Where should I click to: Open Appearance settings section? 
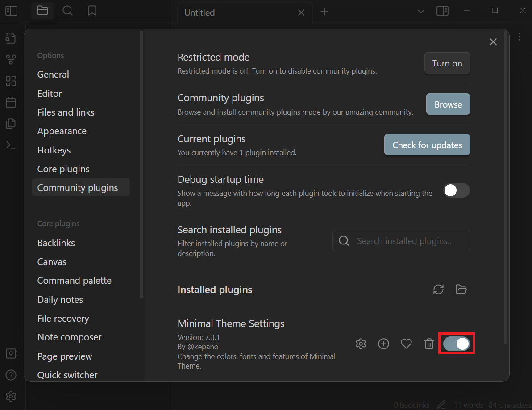point(81,131)
